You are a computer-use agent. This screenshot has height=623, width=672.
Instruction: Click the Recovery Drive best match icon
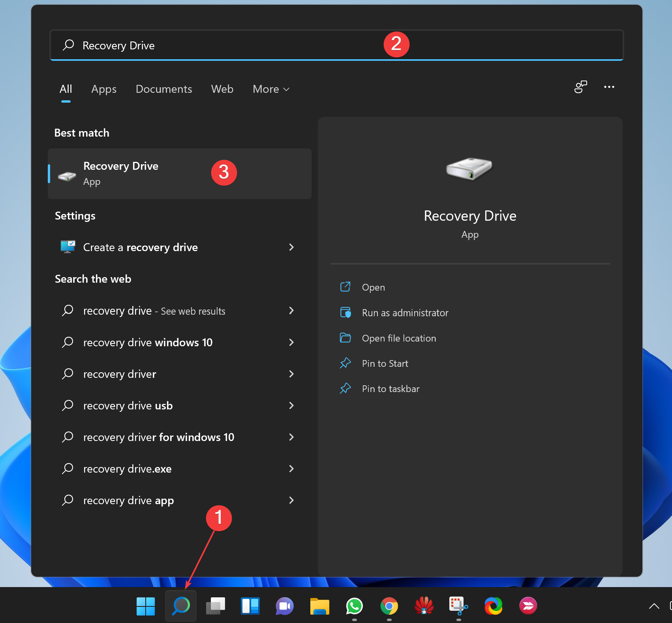(x=67, y=176)
